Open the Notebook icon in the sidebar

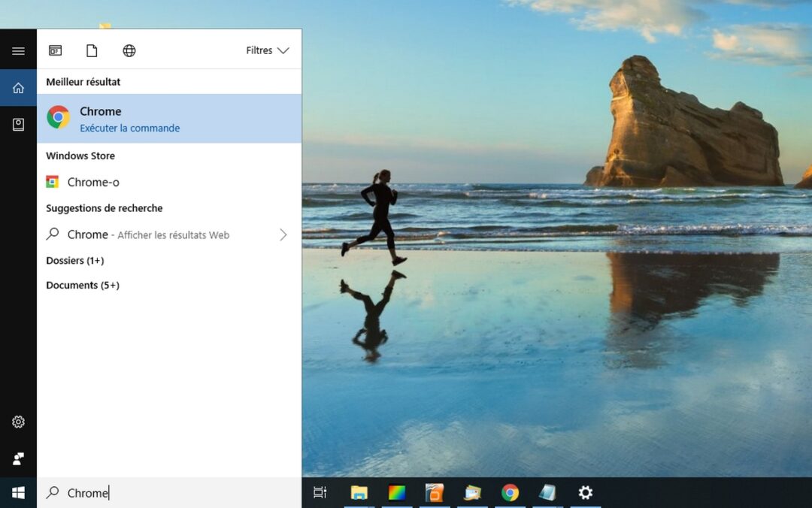18,125
